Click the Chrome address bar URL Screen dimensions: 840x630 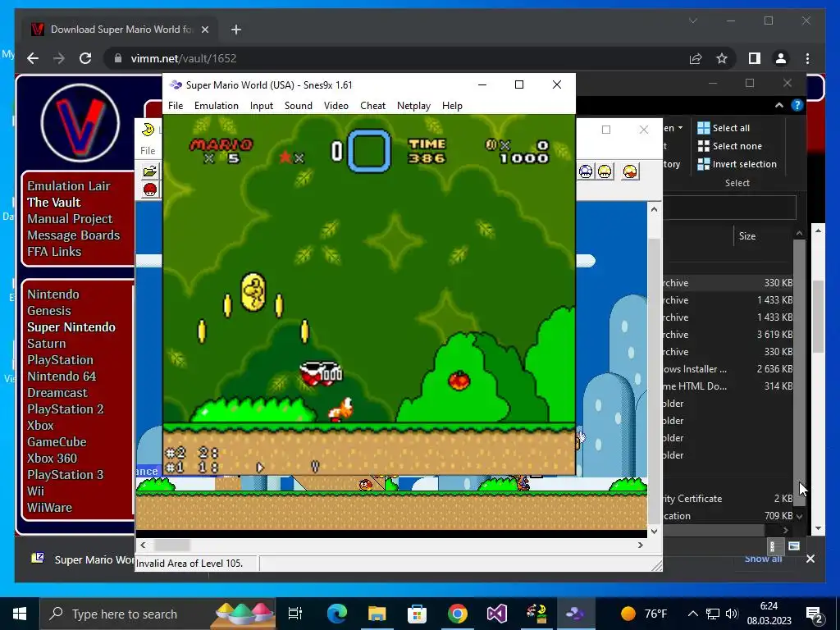(x=183, y=58)
